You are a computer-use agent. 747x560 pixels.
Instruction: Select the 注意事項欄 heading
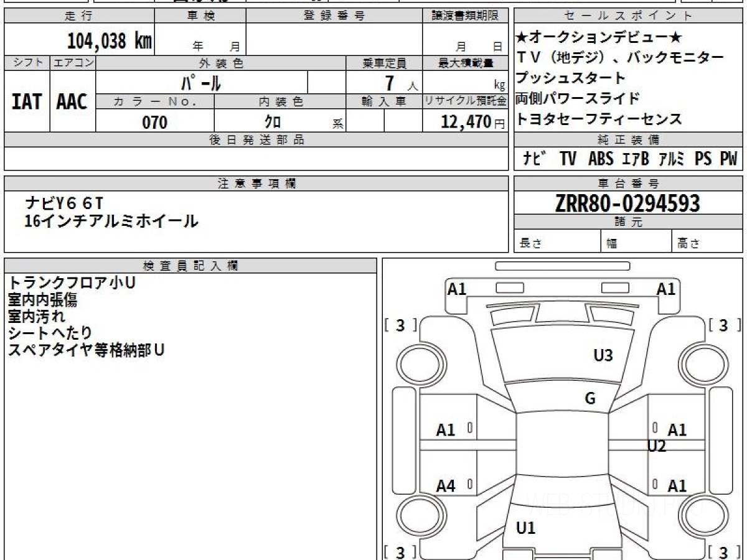point(256,183)
